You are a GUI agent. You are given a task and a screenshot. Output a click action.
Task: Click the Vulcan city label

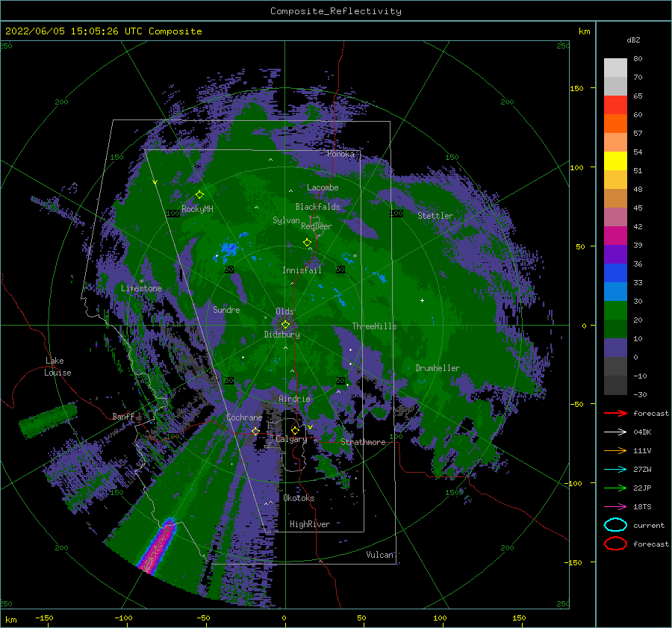[380, 554]
